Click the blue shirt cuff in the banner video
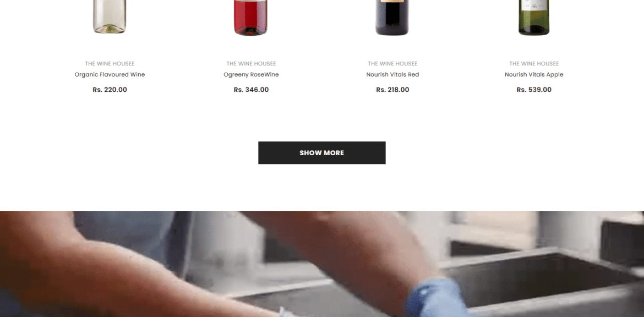The image size is (644, 317). click(x=435, y=299)
